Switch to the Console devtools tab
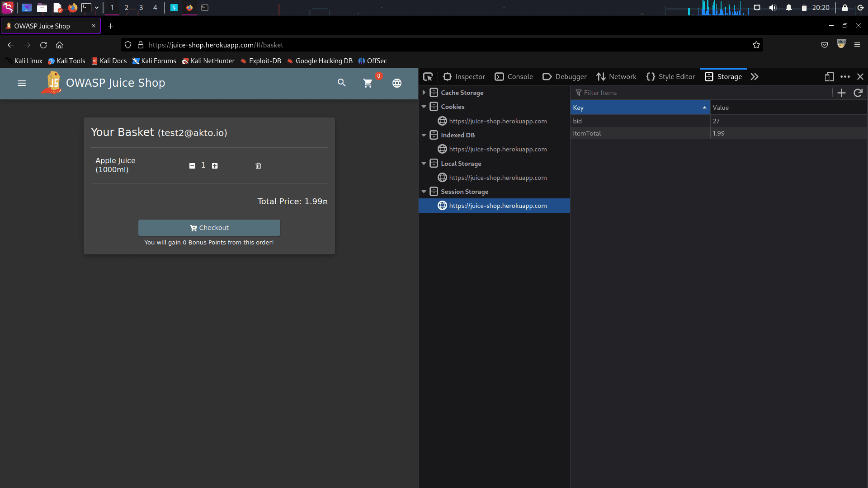Viewport: 868px width, 488px height. [514, 77]
